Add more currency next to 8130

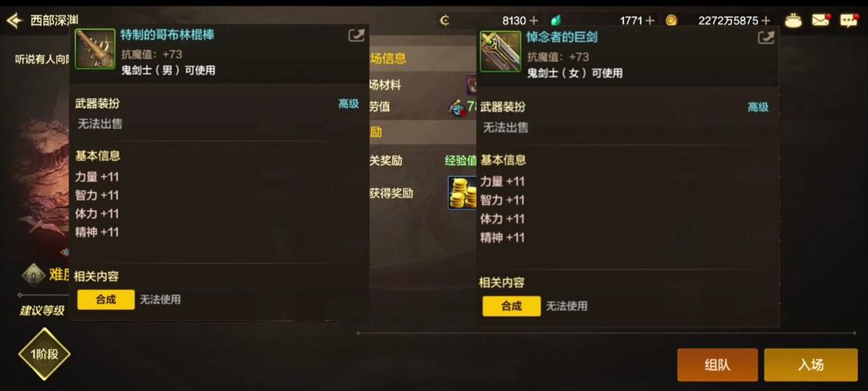pyautogui.click(x=534, y=20)
